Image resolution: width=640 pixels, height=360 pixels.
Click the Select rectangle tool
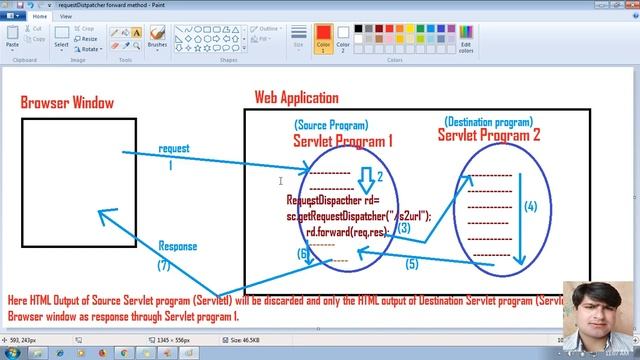[x=62, y=33]
